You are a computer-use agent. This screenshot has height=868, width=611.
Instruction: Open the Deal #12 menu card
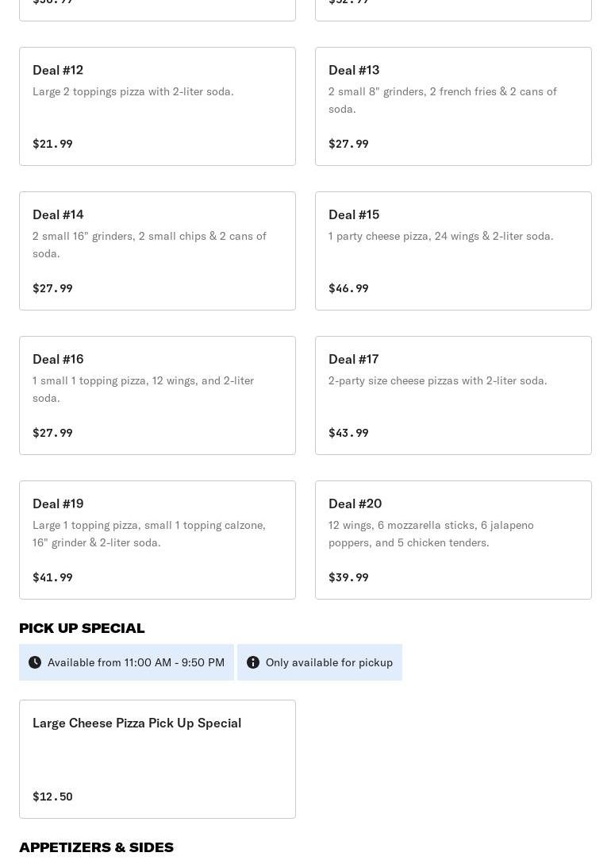pos(157,106)
